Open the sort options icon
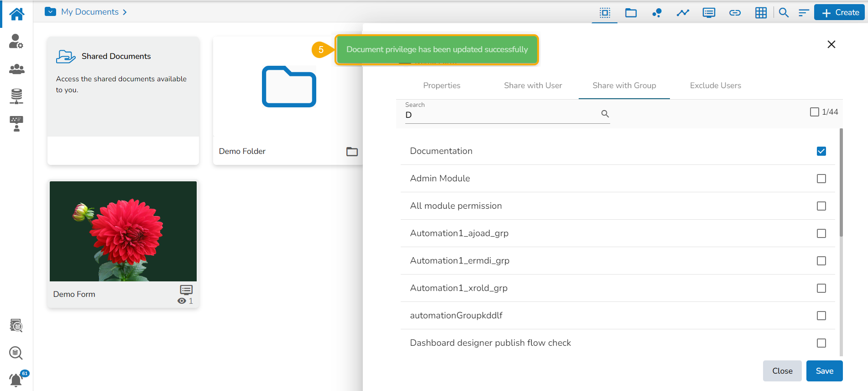The width and height of the screenshot is (868, 391). point(804,13)
